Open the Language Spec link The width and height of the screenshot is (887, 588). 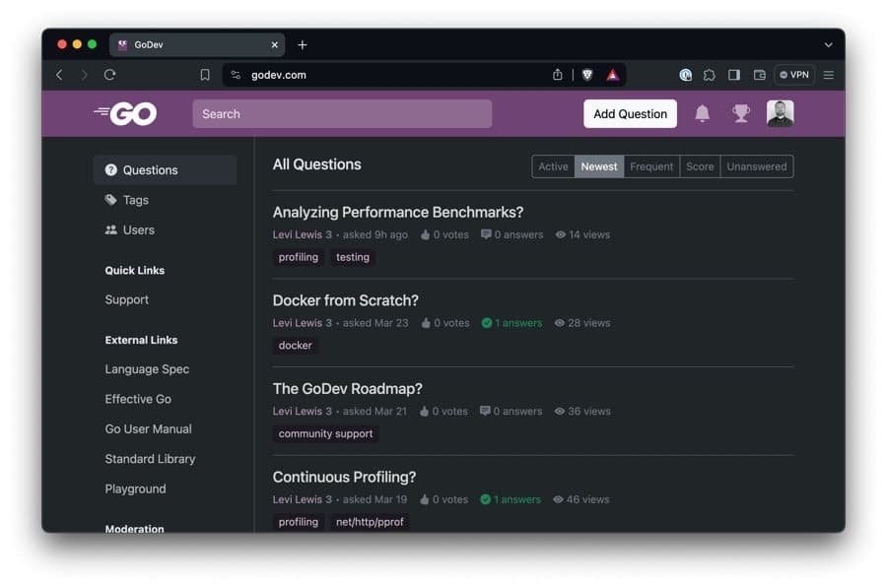click(147, 369)
